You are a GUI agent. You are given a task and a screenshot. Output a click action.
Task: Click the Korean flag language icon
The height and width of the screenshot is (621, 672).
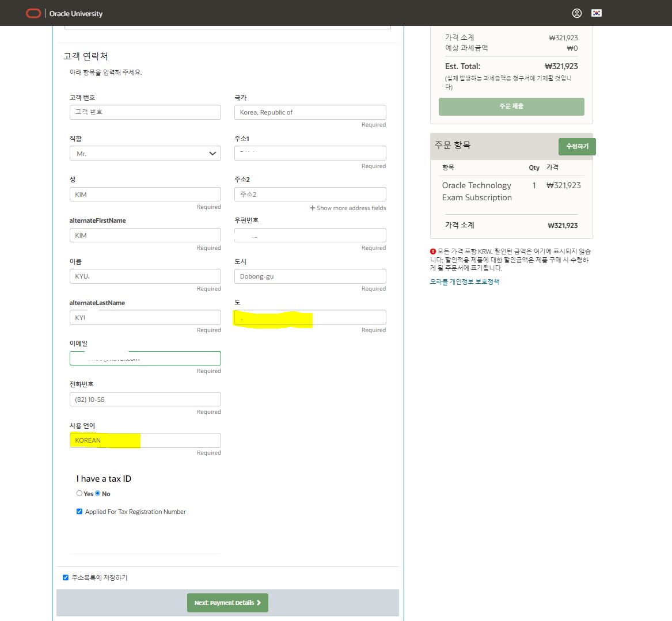point(597,13)
